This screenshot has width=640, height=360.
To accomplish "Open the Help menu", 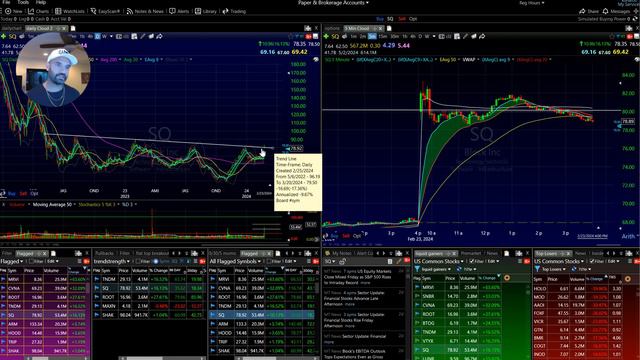I will pyautogui.click(x=41, y=2).
